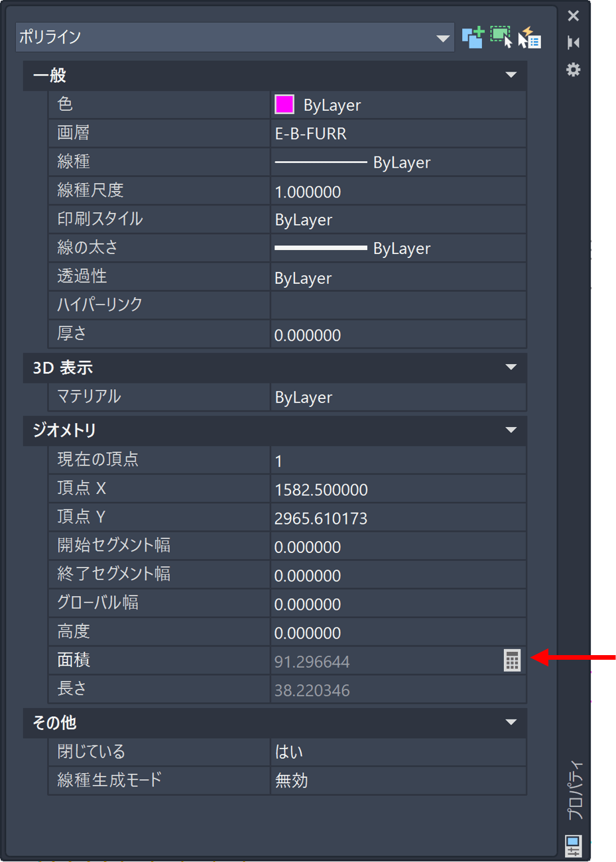Image resolution: width=616 pixels, height=862 pixels.
Task: Toggle the PICKADD system variable icon
Action: click(x=473, y=38)
